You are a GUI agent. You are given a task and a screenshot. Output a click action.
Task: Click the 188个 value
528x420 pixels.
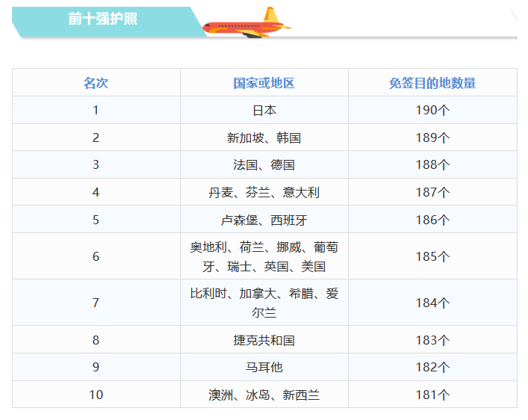(x=432, y=165)
